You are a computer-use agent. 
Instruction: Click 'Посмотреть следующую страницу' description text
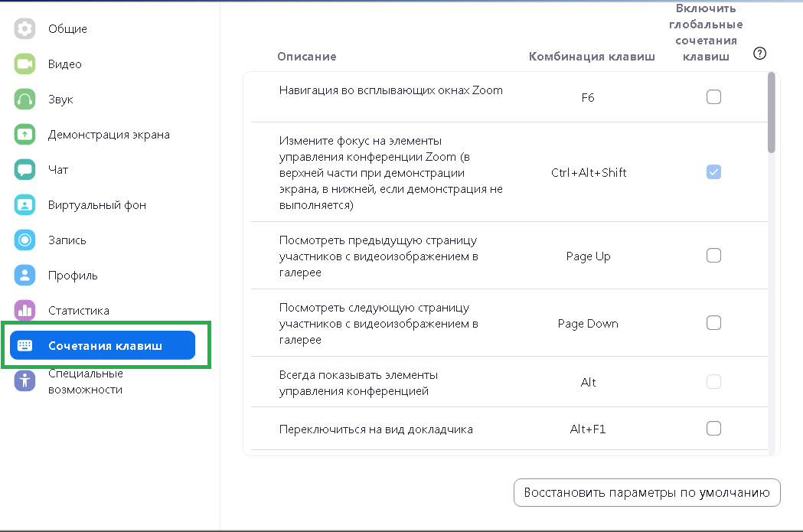tap(378, 324)
